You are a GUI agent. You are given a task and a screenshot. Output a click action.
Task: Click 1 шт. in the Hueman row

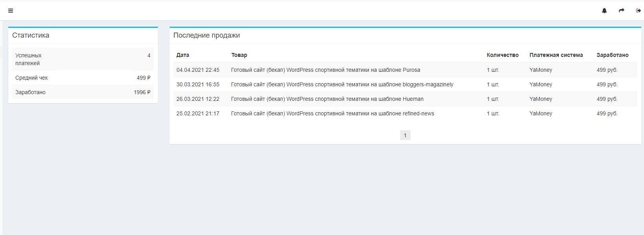(493, 99)
